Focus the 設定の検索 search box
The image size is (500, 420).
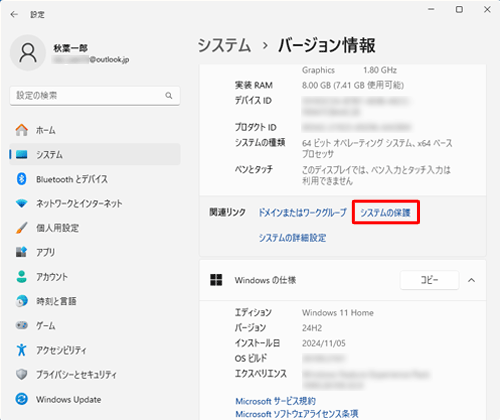95,96
